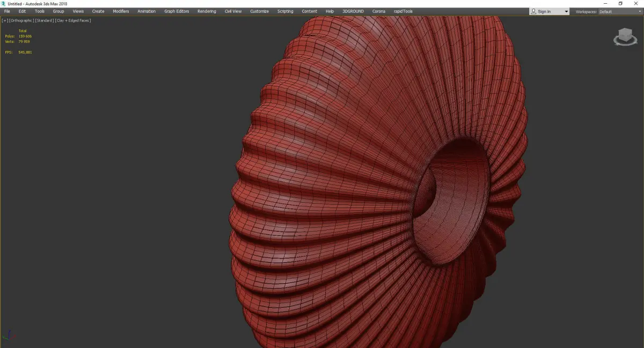Image resolution: width=644 pixels, height=348 pixels.
Task: Open the Help menu
Action: (x=330, y=11)
